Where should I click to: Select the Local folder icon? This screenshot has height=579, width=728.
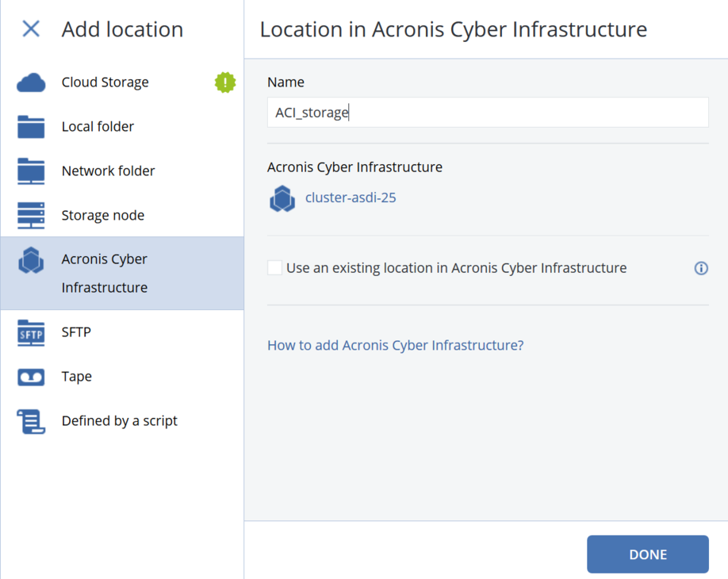point(31,127)
